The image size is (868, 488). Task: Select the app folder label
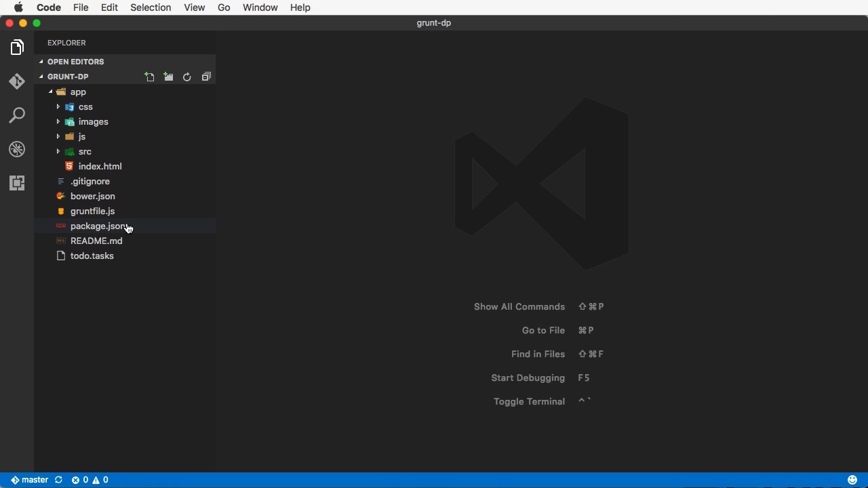pos(78,91)
